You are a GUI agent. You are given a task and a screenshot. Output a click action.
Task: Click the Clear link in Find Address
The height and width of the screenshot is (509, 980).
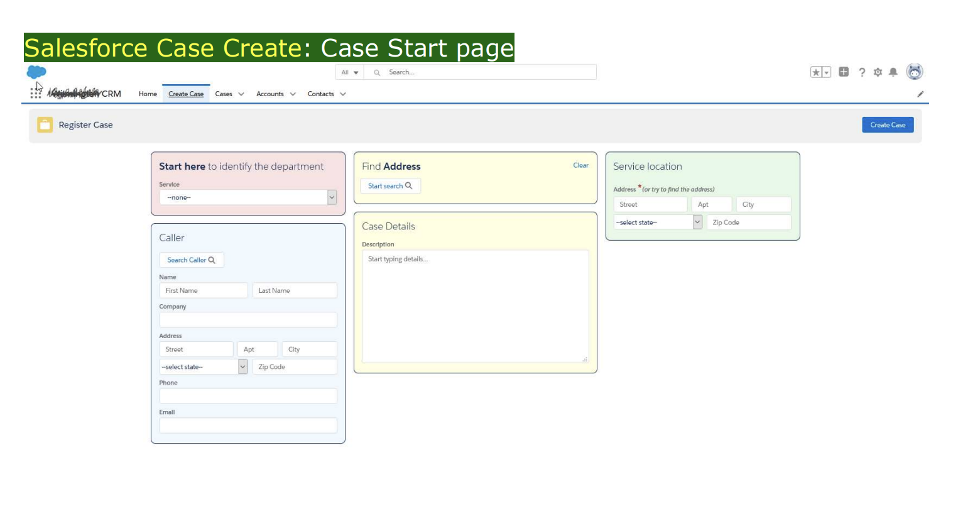point(580,165)
